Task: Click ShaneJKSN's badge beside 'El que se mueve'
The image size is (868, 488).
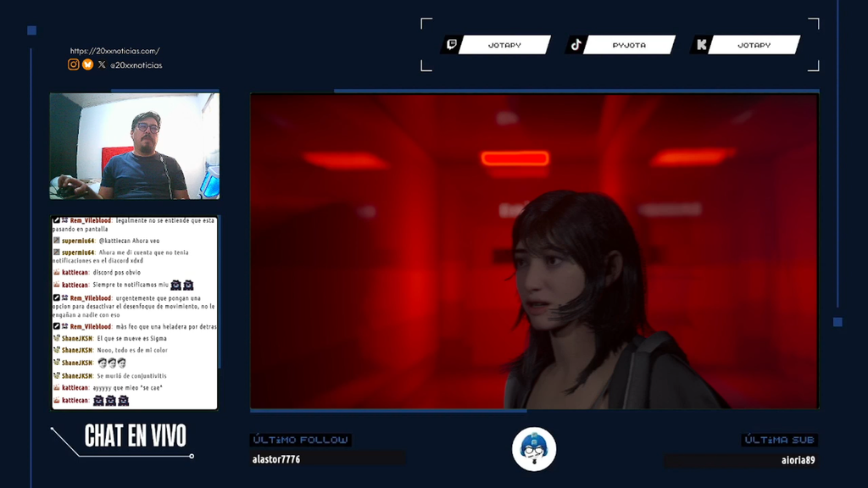Action: (57, 338)
